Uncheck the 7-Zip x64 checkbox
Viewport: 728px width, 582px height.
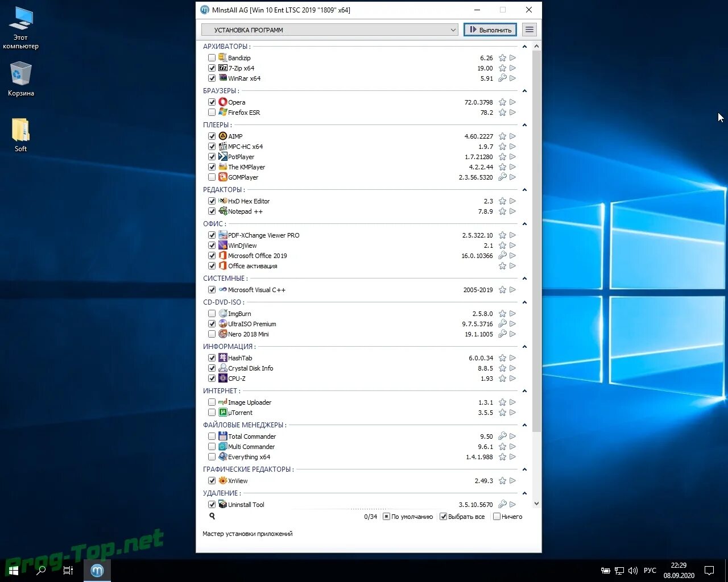point(212,68)
